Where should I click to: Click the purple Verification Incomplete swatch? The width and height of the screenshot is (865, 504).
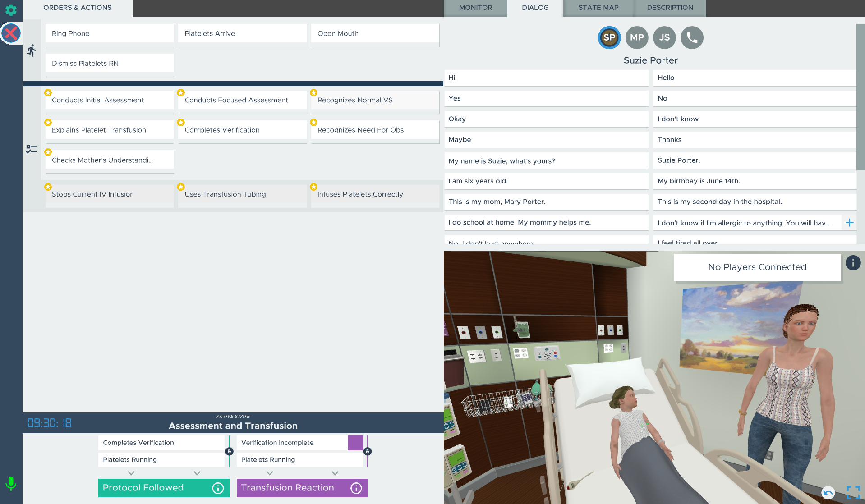(x=355, y=443)
